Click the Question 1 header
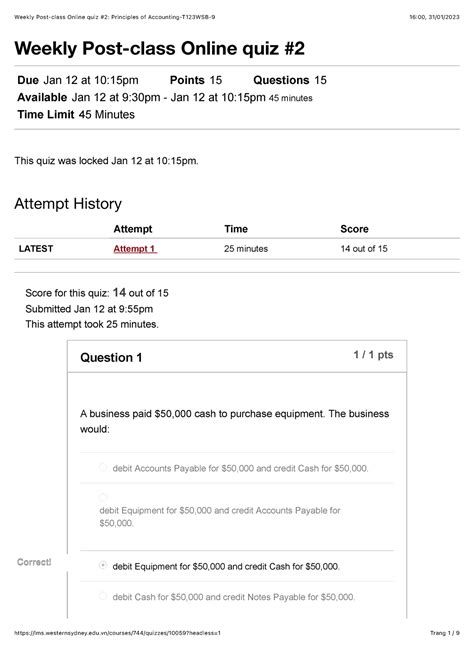The image size is (474, 670). [111, 358]
